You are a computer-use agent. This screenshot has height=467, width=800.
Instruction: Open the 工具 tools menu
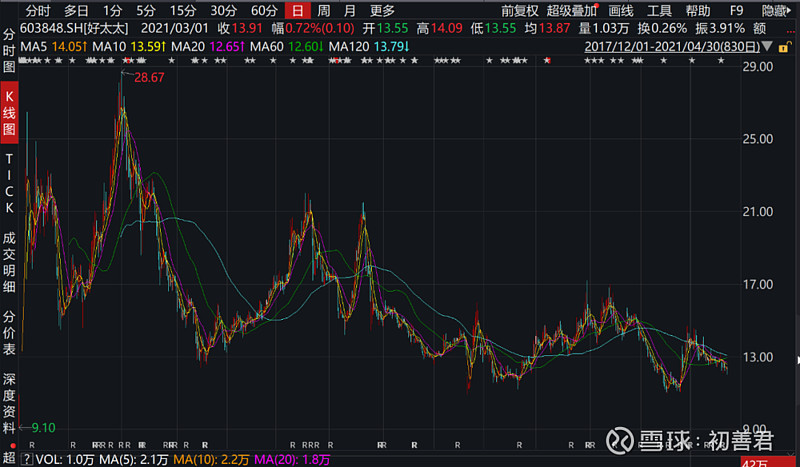(x=659, y=11)
